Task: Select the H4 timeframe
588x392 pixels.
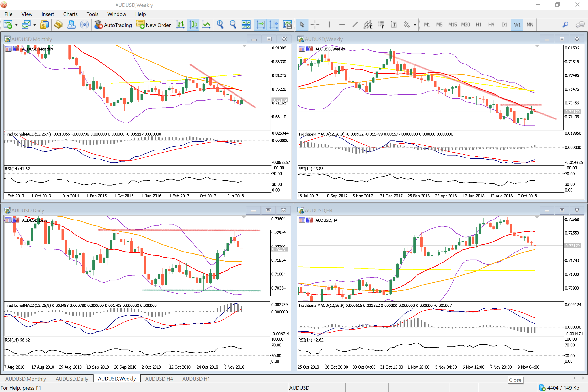Action: click(491, 25)
